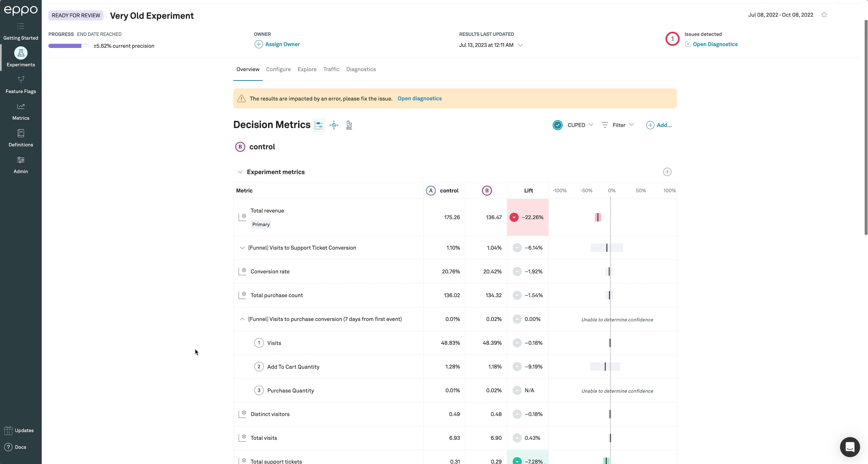Star this experiment as favorite
This screenshot has height=464, width=868.
point(824,14)
